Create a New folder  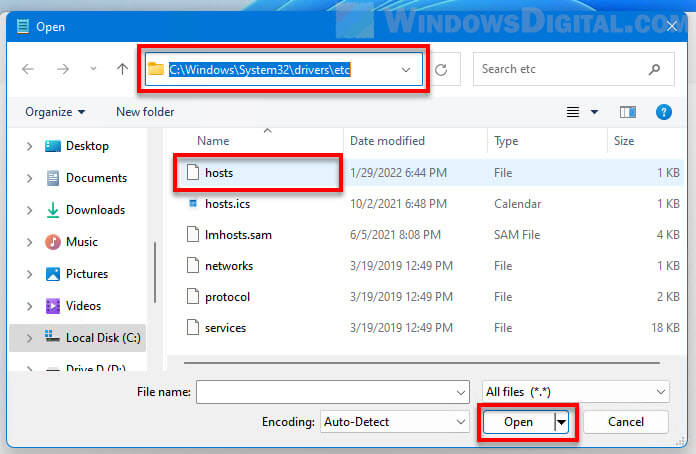coord(145,112)
